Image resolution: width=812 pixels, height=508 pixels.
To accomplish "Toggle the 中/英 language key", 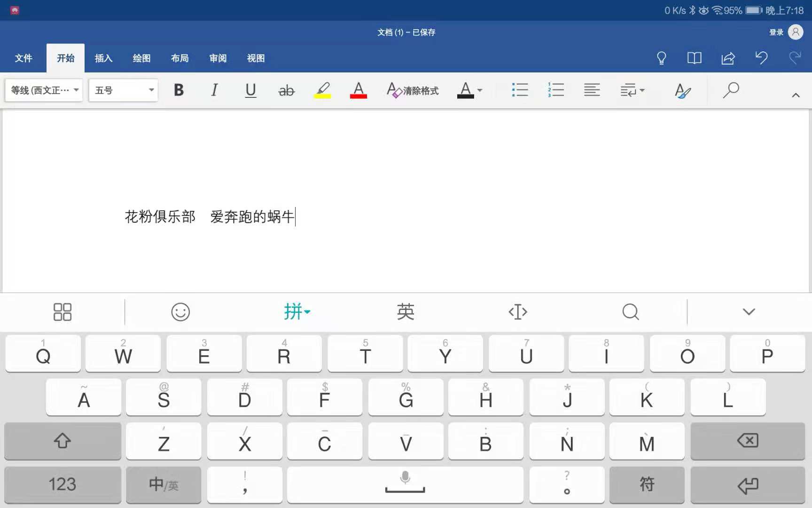I will click(164, 484).
